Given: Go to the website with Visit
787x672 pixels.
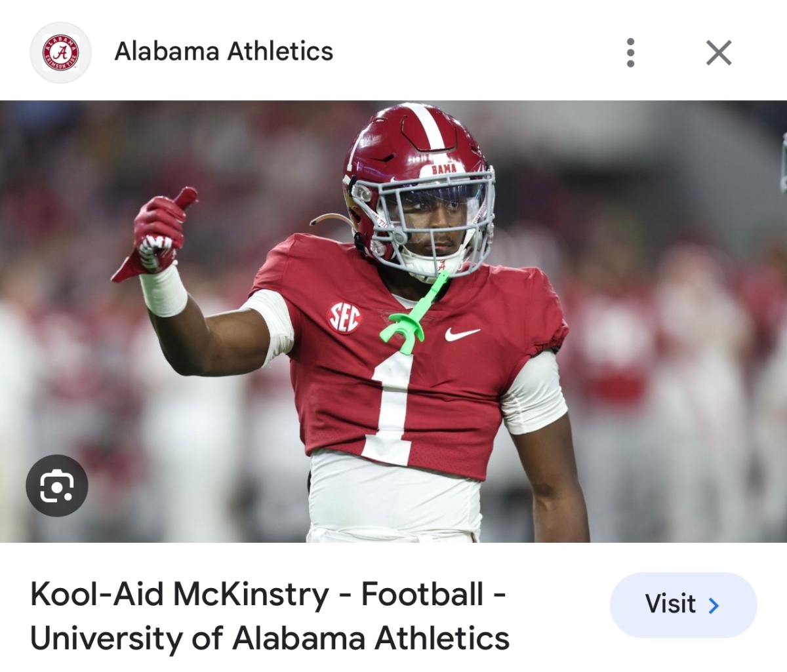Looking at the screenshot, I should pyautogui.click(x=683, y=605).
